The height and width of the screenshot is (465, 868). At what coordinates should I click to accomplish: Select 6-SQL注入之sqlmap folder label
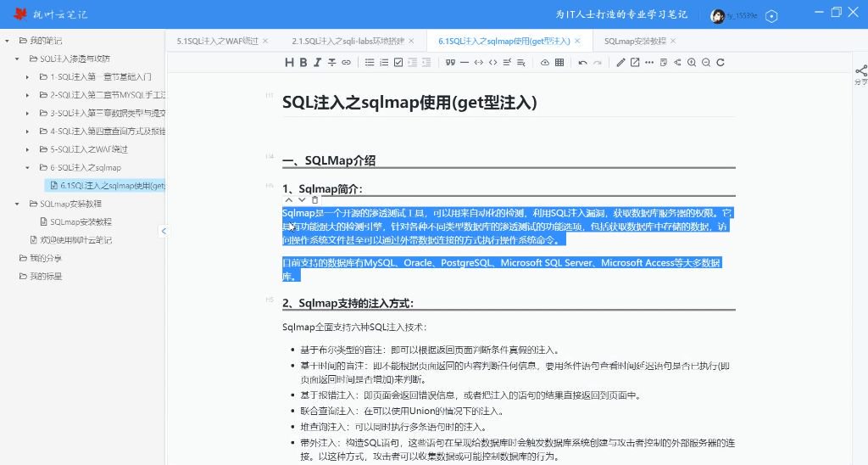pos(86,167)
